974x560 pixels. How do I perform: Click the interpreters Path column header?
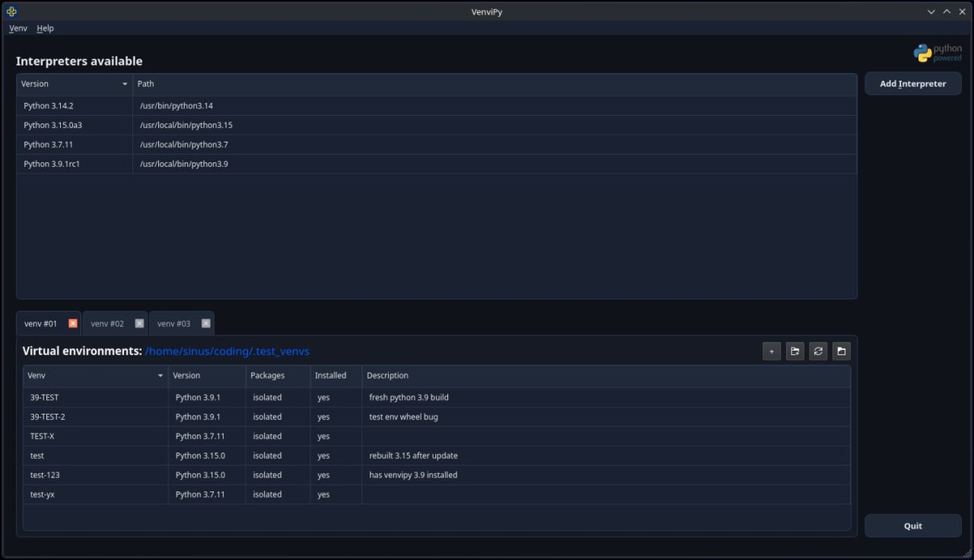tap(494, 84)
